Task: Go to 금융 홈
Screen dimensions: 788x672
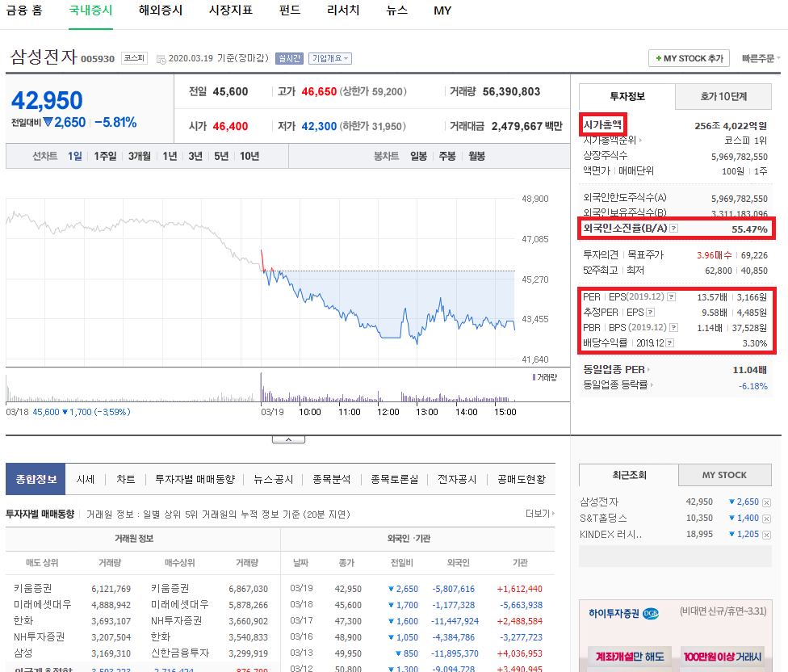Action: pyautogui.click(x=24, y=10)
